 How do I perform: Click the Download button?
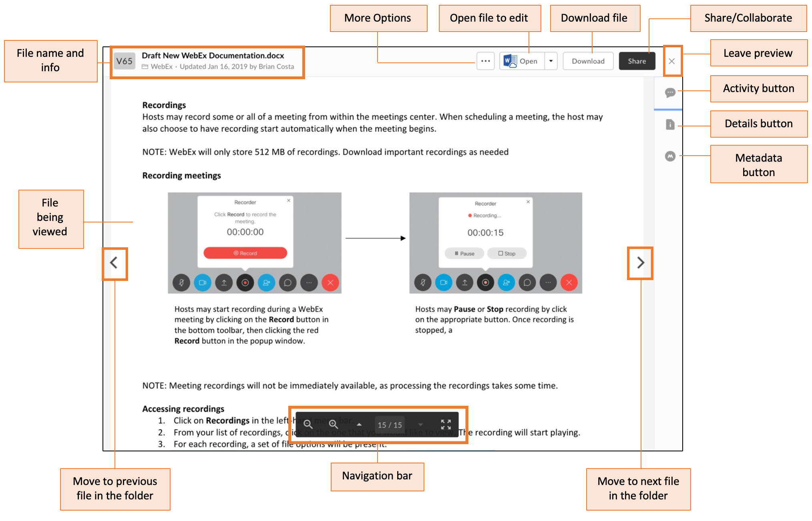coord(588,61)
